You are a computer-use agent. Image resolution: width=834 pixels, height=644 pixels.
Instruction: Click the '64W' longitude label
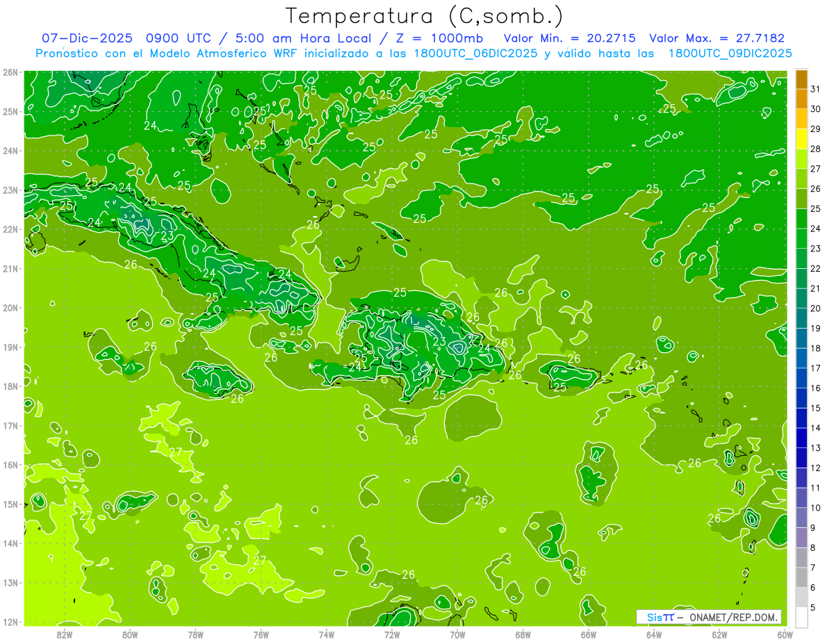654,634
